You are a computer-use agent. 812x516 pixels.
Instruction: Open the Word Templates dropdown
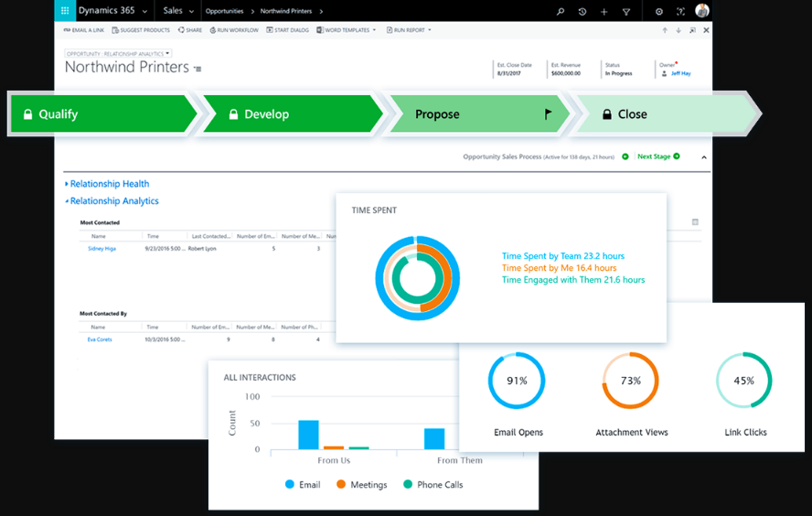[347, 30]
